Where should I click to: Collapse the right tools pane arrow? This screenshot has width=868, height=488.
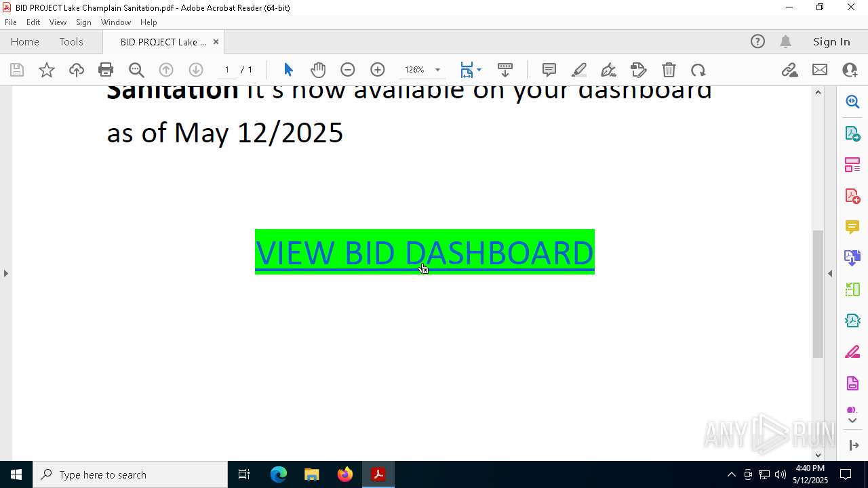pos(830,273)
